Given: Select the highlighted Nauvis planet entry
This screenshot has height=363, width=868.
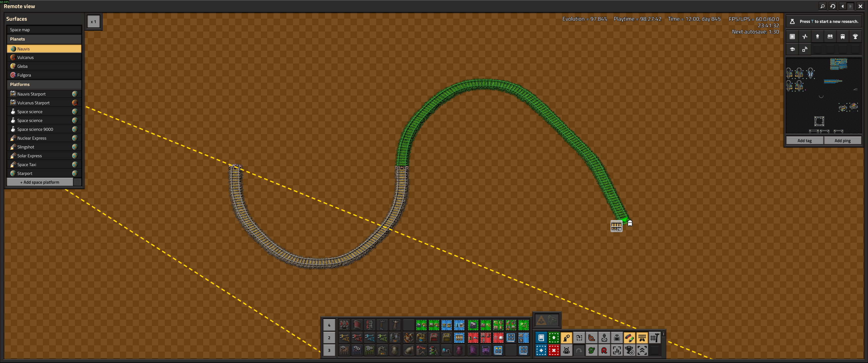Looking at the screenshot, I should tap(44, 48).
